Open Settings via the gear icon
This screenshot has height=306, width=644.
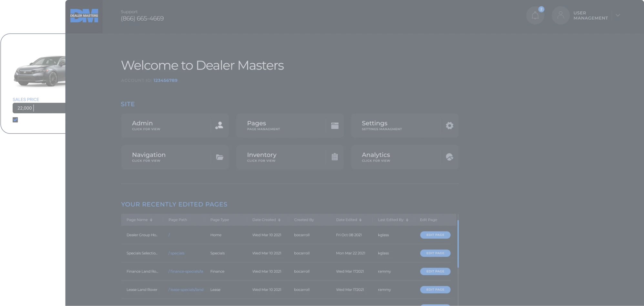click(449, 125)
